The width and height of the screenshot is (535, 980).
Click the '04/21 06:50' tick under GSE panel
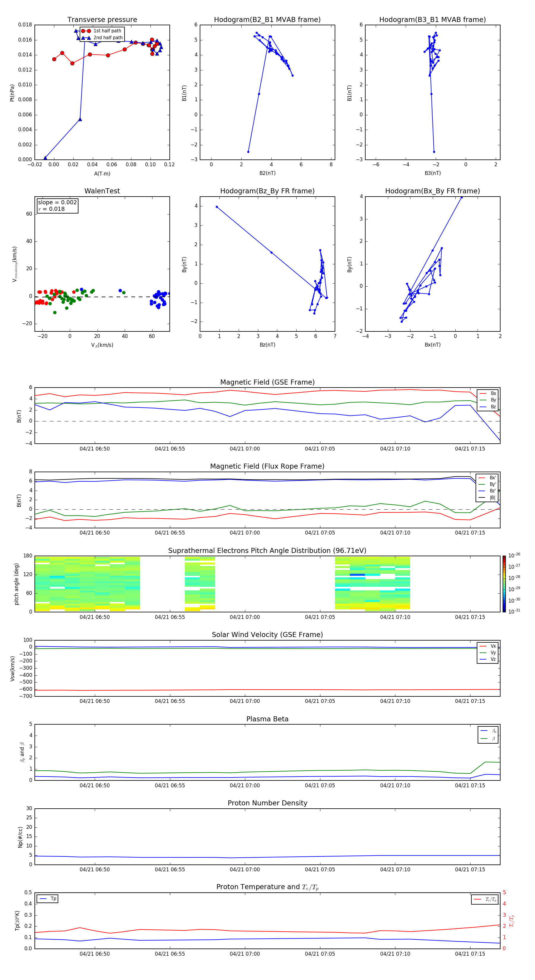95,449
